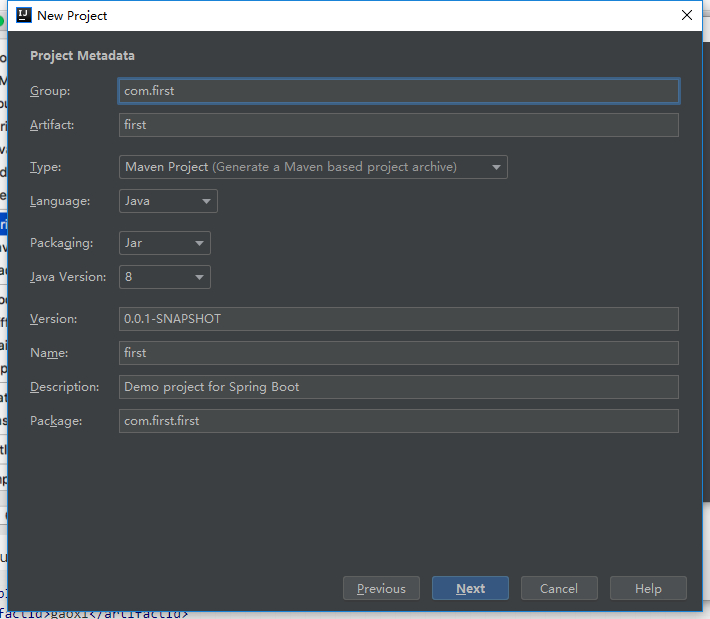
Task: Click the Package label
Action: (x=56, y=421)
